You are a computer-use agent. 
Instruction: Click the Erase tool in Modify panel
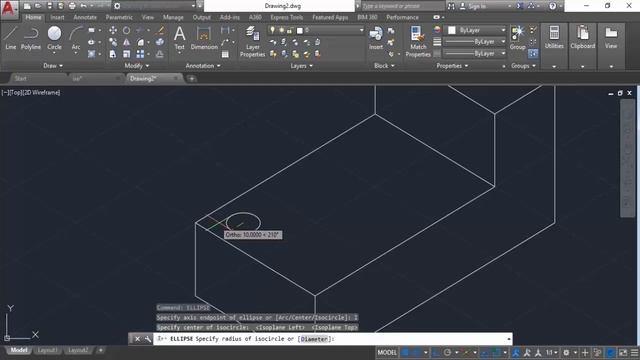pyautogui.click(x=160, y=30)
